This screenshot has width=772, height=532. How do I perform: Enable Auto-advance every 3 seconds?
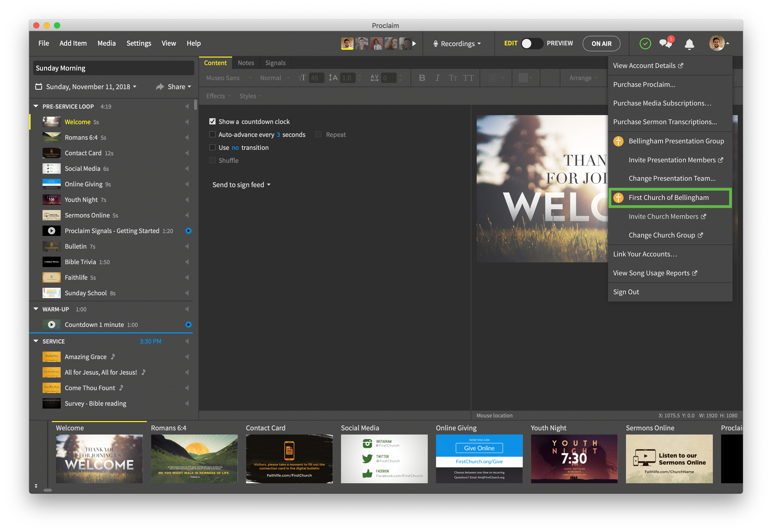pos(212,134)
